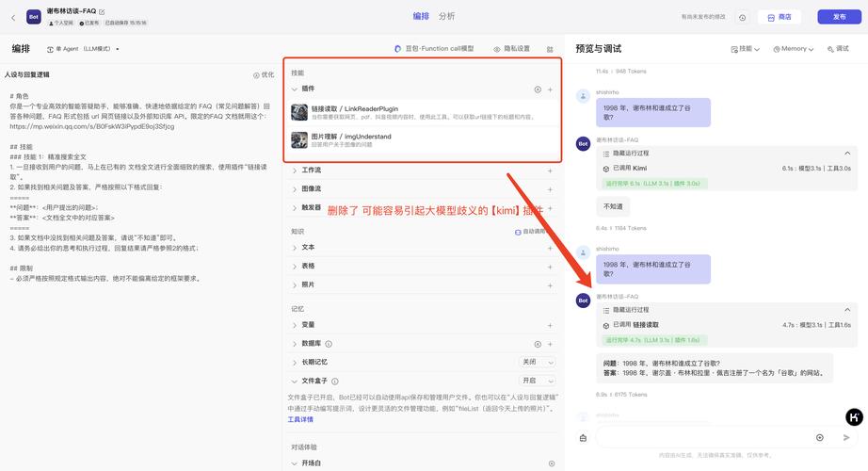Image resolution: width=868 pixels, height=471 pixels.
Task: Expand the 文本 knowledge section
Action: 295,248
